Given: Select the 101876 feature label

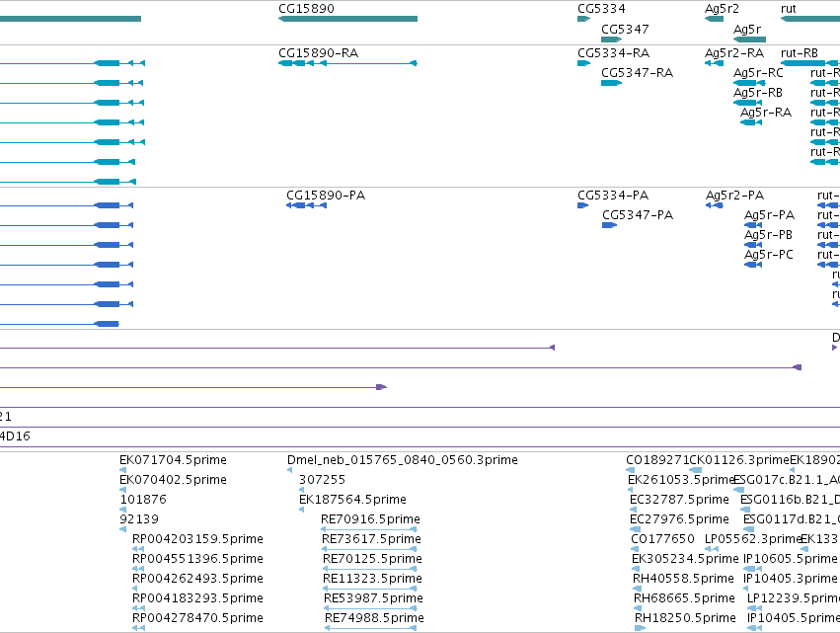Looking at the screenshot, I should 143,500.
